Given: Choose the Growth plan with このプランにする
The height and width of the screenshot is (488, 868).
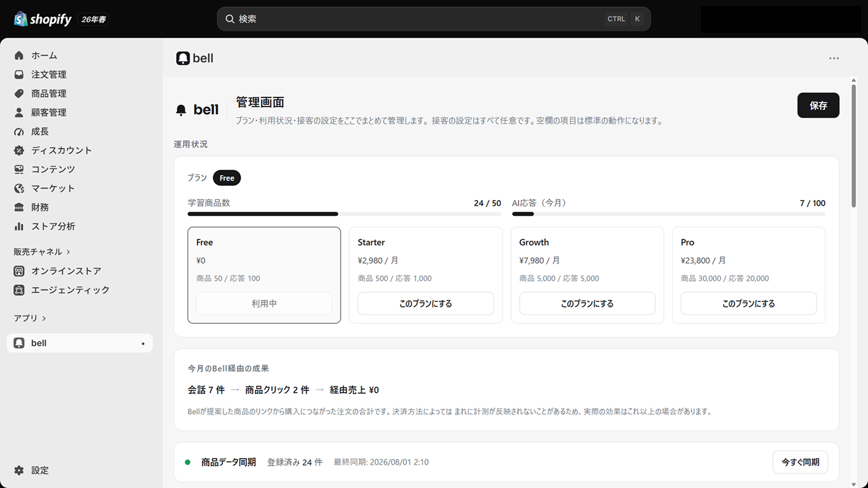Looking at the screenshot, I should tap(587, 304).
